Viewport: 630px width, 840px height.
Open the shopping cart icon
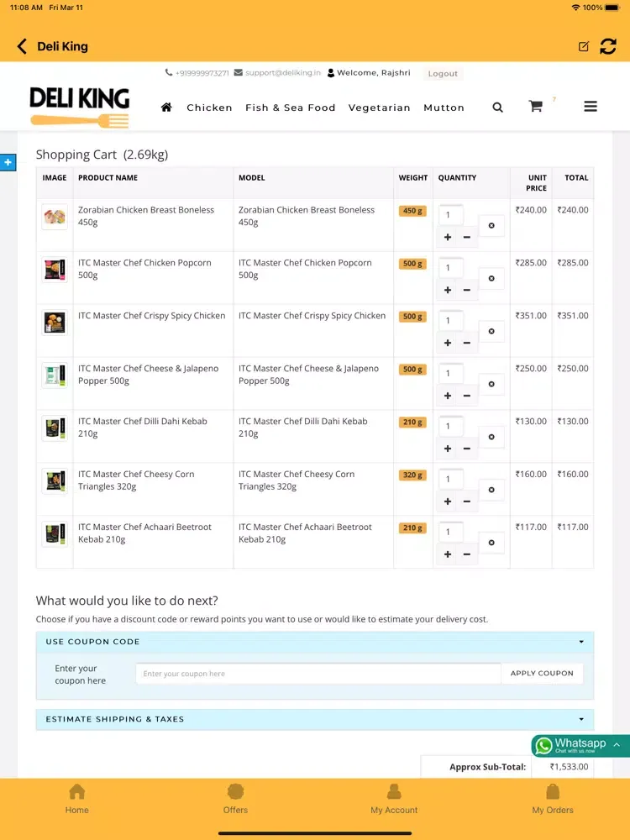535,106
